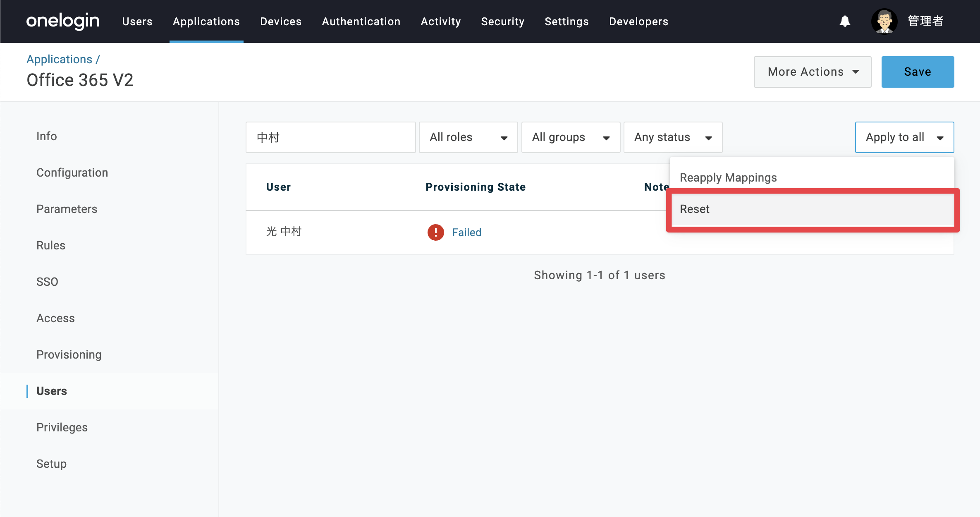Click the red Failed status icon
The width and height of the screenshot is (980, 517).
[x=435, y=232]
